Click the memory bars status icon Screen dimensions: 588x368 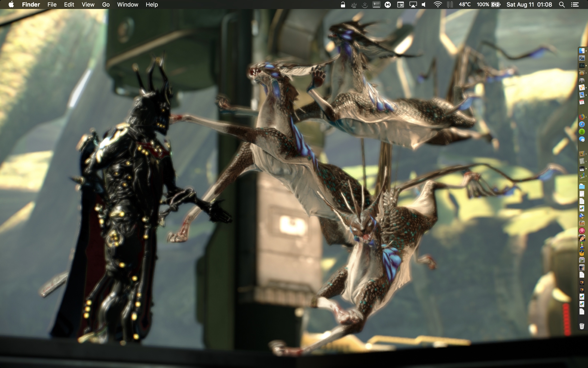click(450, 4)
